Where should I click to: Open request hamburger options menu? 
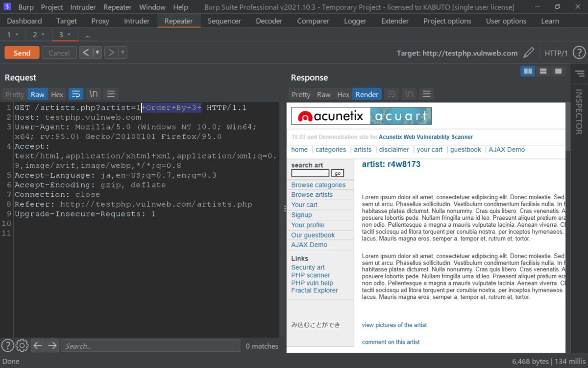click(x=111, y=94)
